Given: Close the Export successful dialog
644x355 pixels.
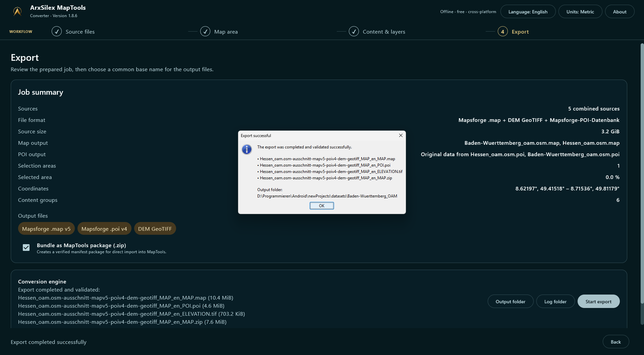Looking at the screenshot, I should (400, 135).
